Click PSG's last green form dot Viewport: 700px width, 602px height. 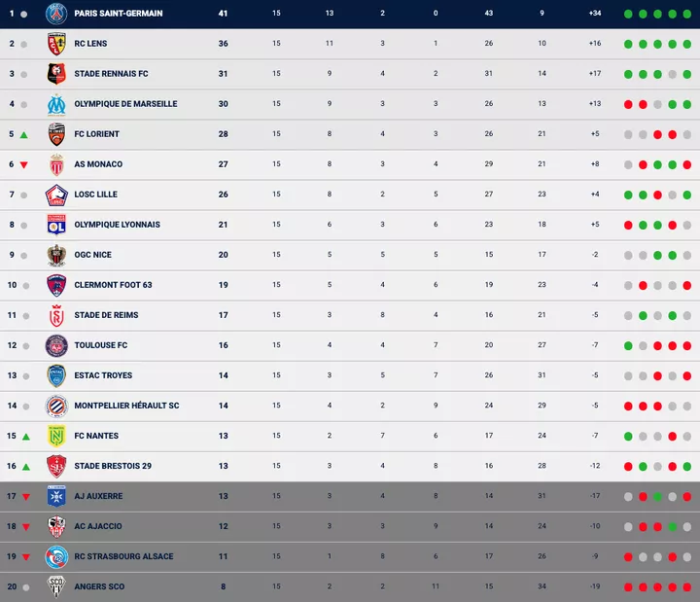tap(686, 14)
